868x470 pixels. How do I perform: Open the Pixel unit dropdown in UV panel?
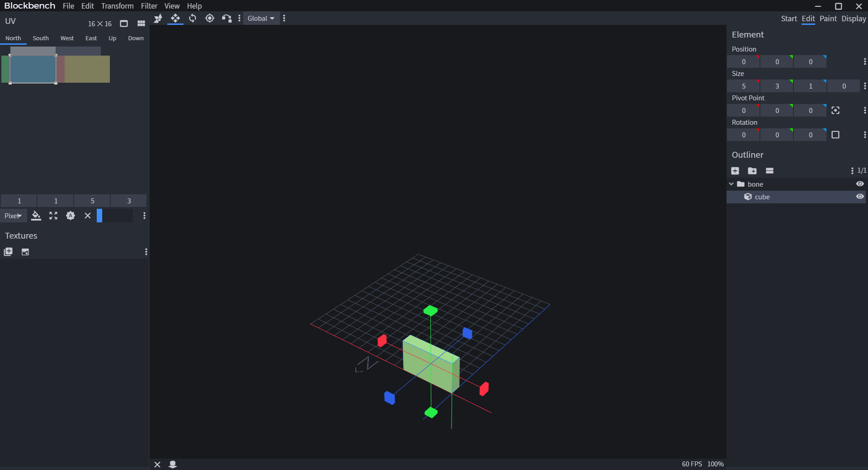pyautogui.click(x=13, y=216)
